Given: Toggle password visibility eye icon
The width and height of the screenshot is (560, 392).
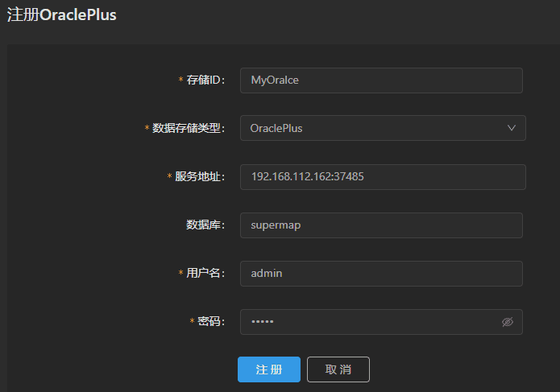Looking at the screenshot, I should tap(507, 322).
